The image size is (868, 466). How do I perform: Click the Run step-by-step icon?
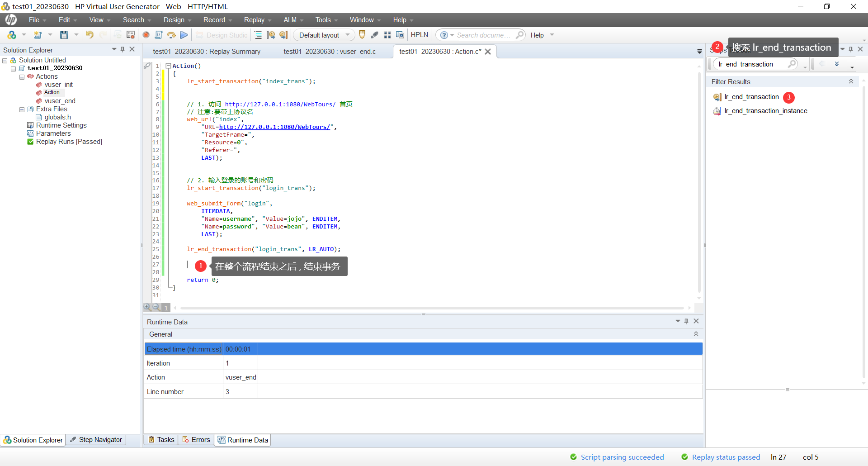point(171,35)
